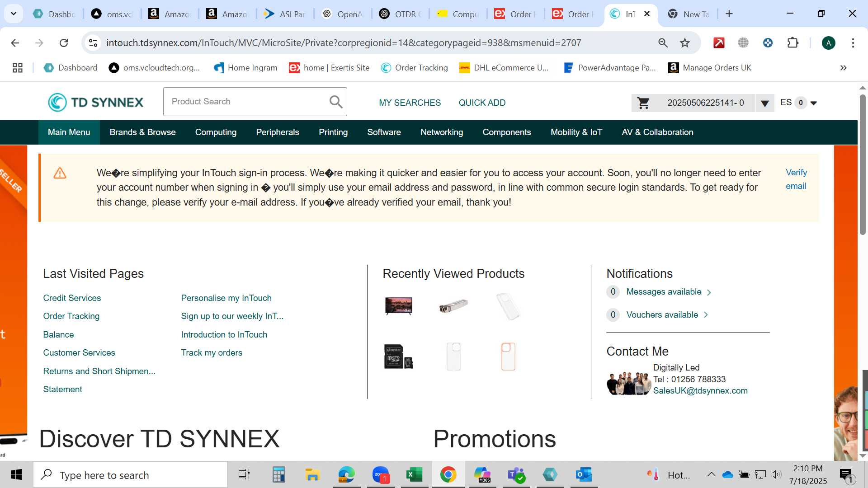Open a new browser tab with plus

tap(729, 14)
